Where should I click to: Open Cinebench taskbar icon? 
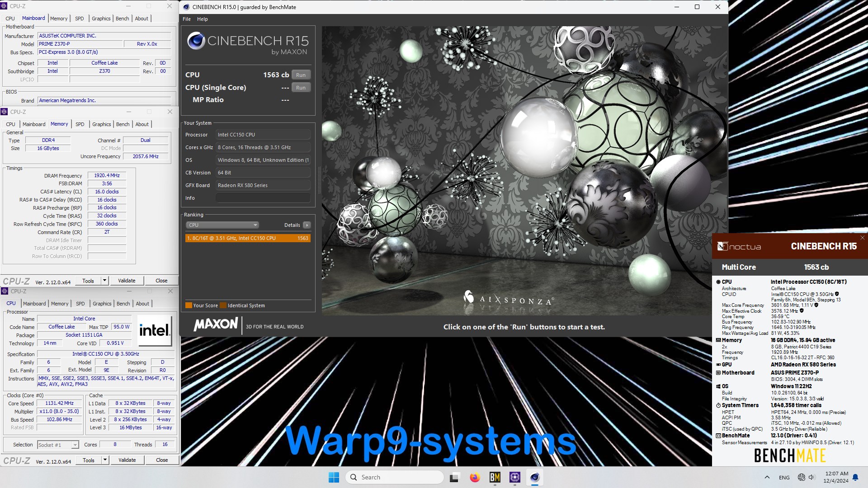[535, 477]
